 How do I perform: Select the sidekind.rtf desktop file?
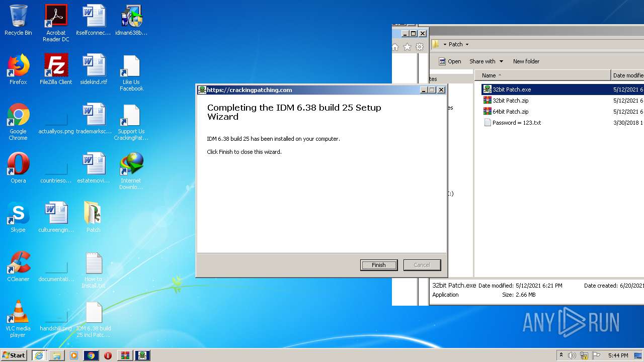click(x=94, y=69)
